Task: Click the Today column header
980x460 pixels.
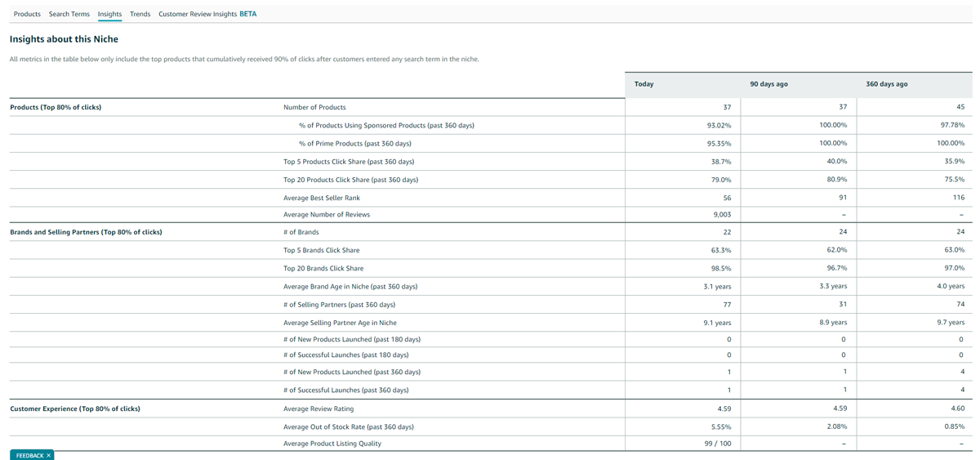Action: pos(644,84)
